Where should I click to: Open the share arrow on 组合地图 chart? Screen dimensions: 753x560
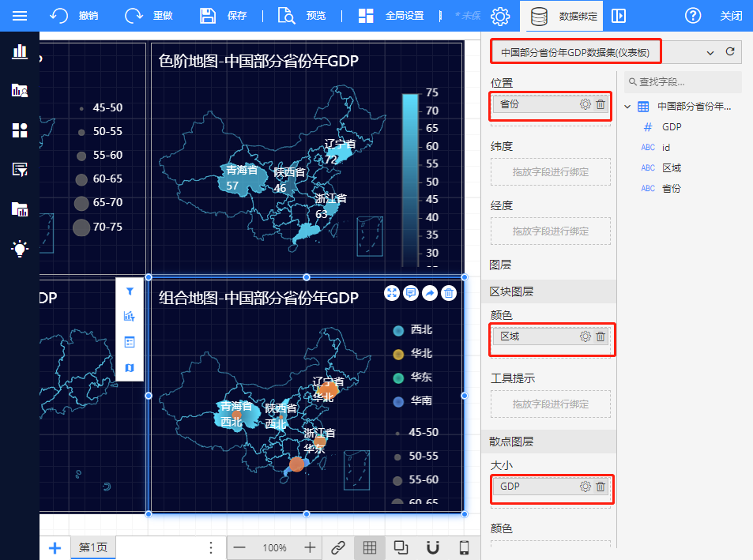tap(430, 293)
